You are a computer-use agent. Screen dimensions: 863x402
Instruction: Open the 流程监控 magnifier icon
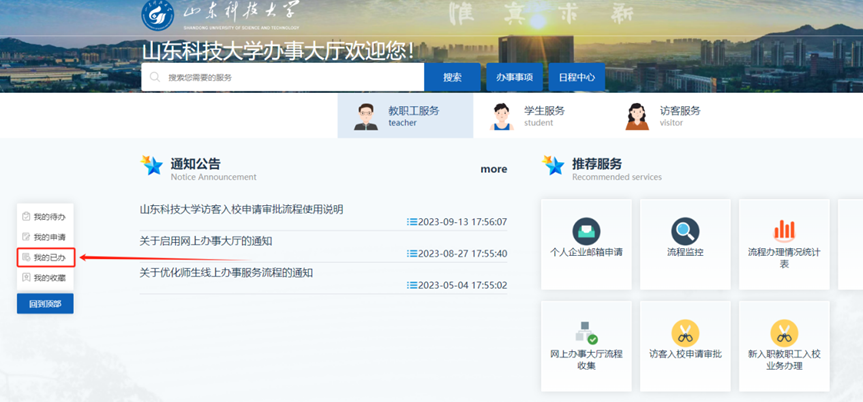pyautogui.click(x=685, y=232)
